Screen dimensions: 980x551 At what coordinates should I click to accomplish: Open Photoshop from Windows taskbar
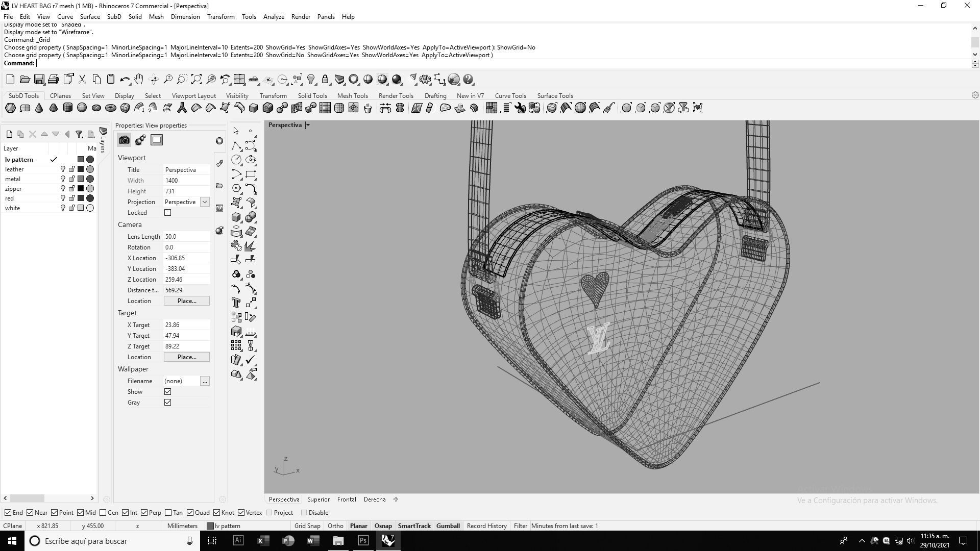(363, 541)
